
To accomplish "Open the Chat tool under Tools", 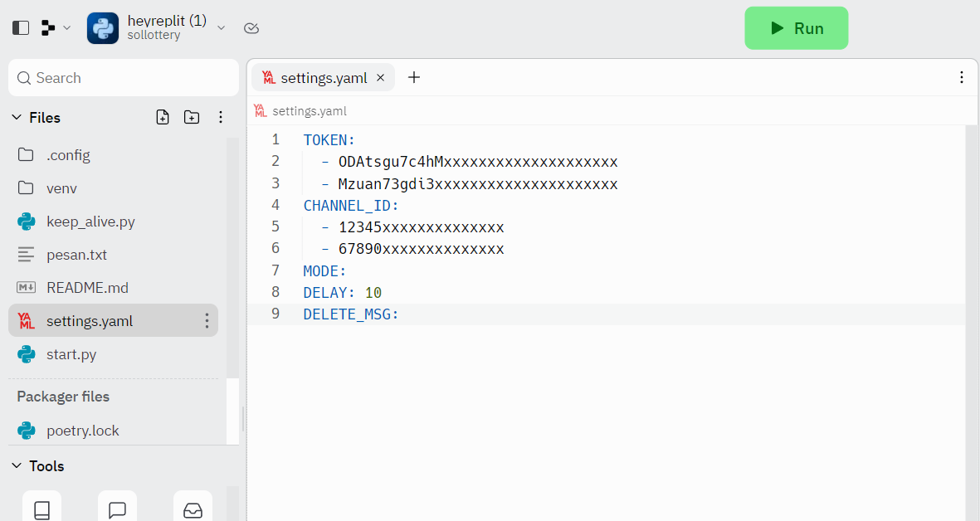I will [117, 509].
